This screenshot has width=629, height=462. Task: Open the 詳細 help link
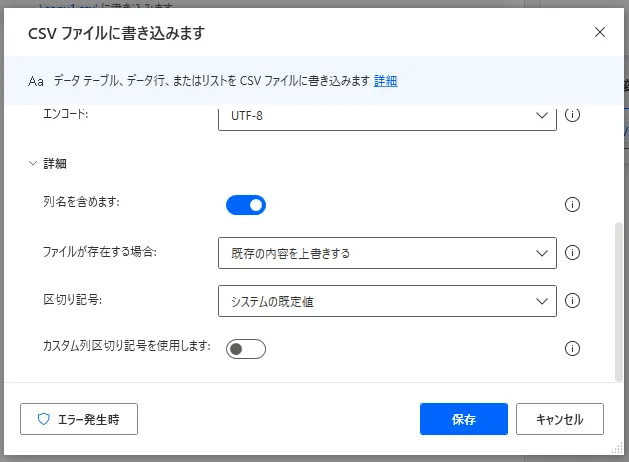[385, 80]
